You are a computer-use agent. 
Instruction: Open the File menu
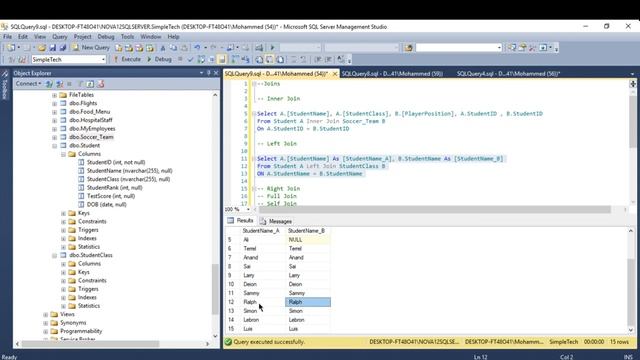click(7, 37)
